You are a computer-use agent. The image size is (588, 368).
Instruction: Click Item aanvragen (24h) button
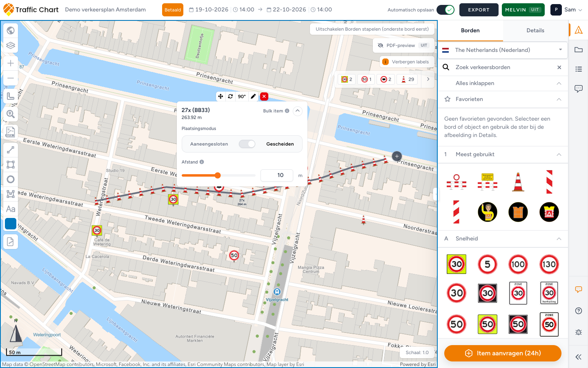[503, 353]
